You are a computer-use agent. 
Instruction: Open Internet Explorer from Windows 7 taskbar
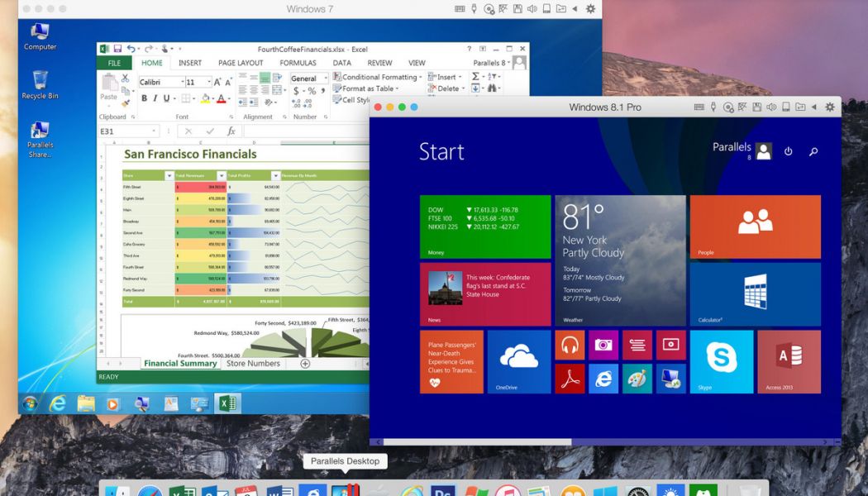(x=57, y=403)
